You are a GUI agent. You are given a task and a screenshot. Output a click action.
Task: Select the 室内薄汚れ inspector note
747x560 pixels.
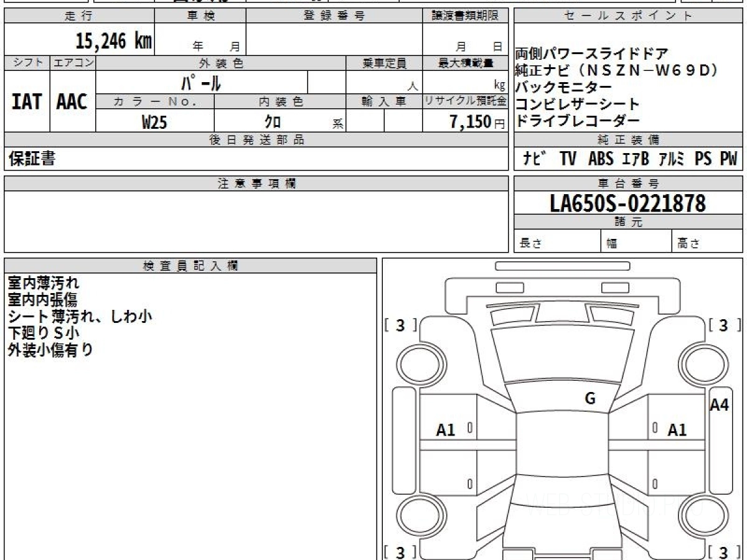click(44, 283)
